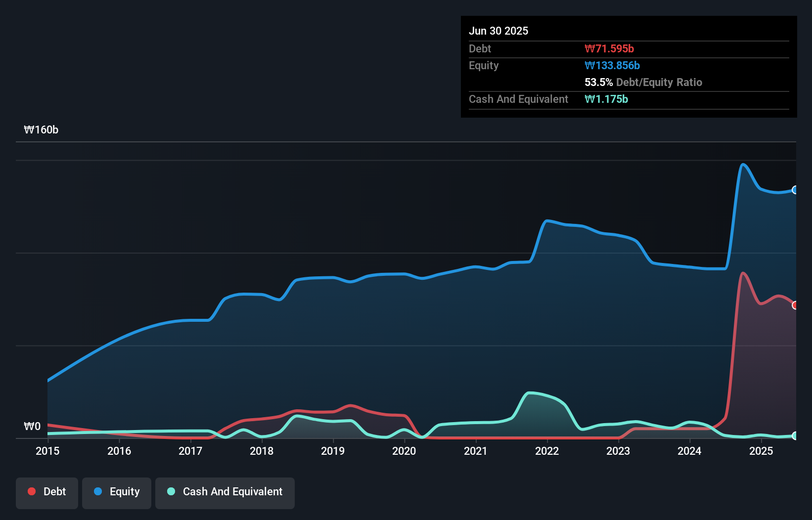Click the 53.5% Debt/Equity Ratio text
The height and width of the screenshot is (520, 812).
(x=643, y=82)
